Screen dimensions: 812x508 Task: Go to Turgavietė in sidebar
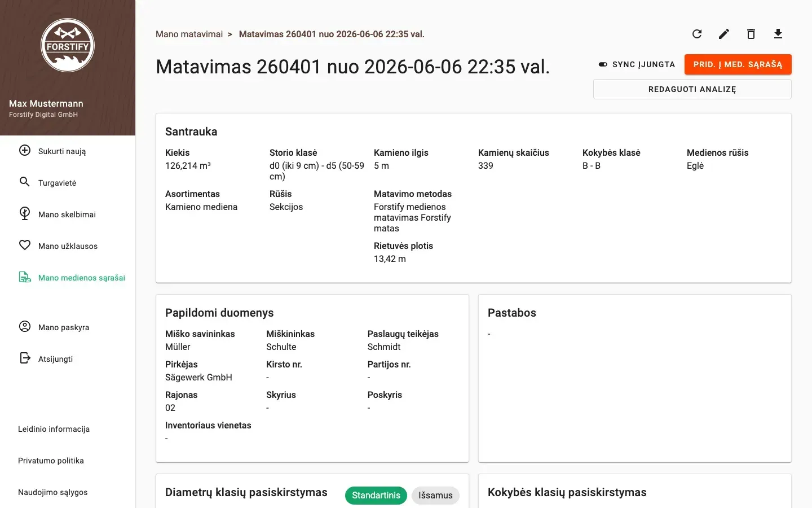coord(68,183)
